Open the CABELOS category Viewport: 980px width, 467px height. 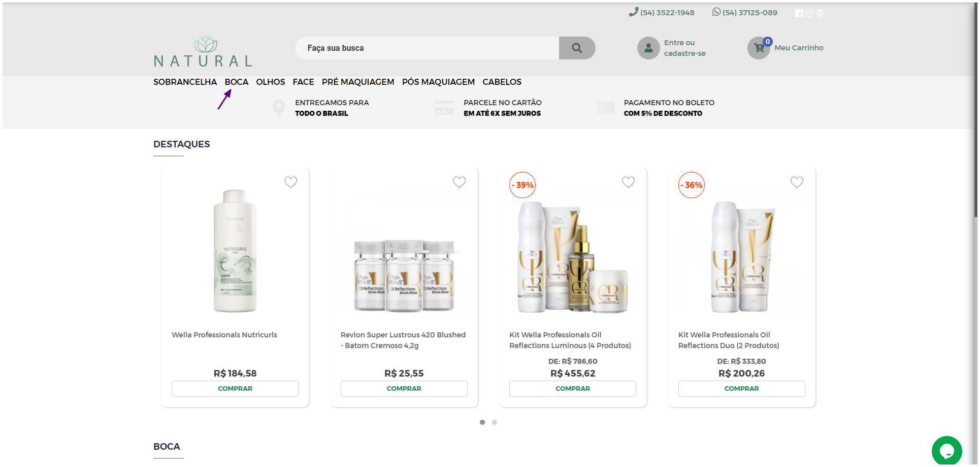[502, 82]
